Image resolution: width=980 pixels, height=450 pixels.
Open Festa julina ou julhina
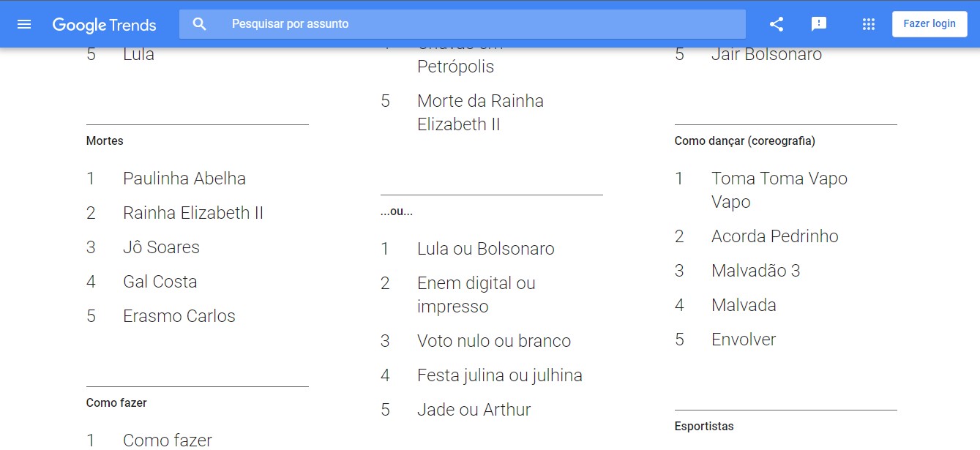point(500,375)
